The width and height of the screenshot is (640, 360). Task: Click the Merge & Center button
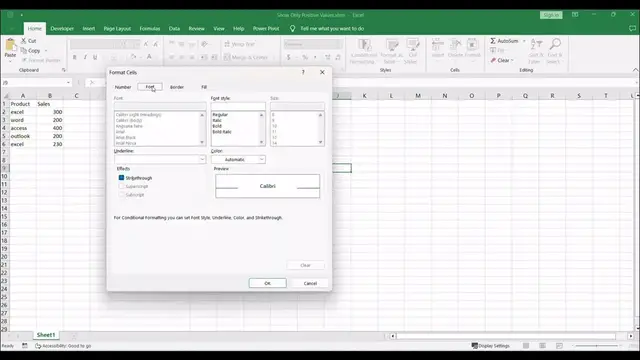tap(246, 58)
